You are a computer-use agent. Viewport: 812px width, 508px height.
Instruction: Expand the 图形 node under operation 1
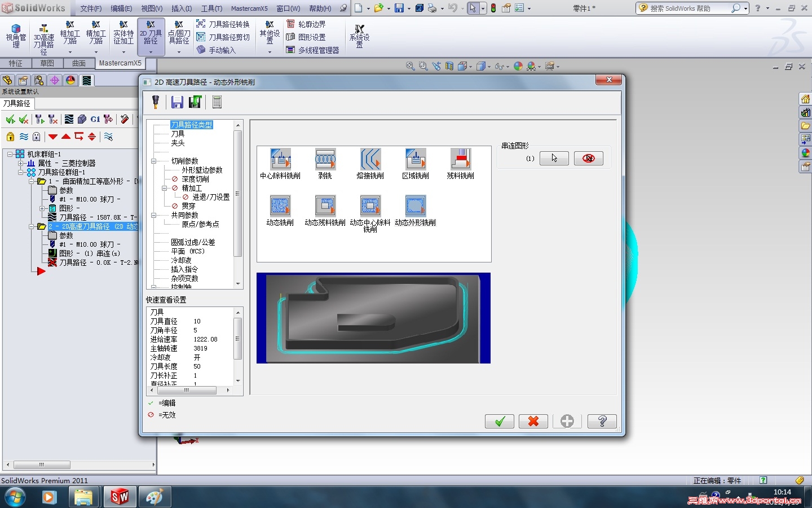coord(42,208)
